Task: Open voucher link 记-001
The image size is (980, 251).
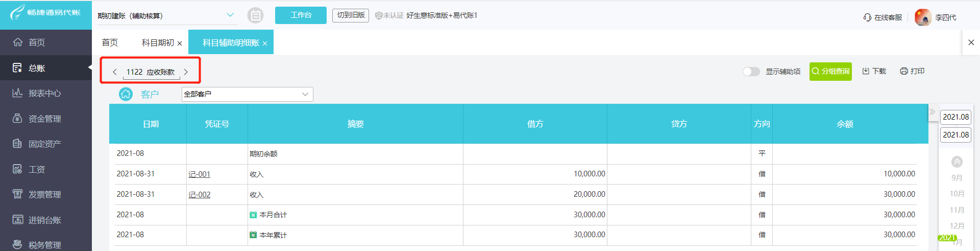Action: (199, 174)
